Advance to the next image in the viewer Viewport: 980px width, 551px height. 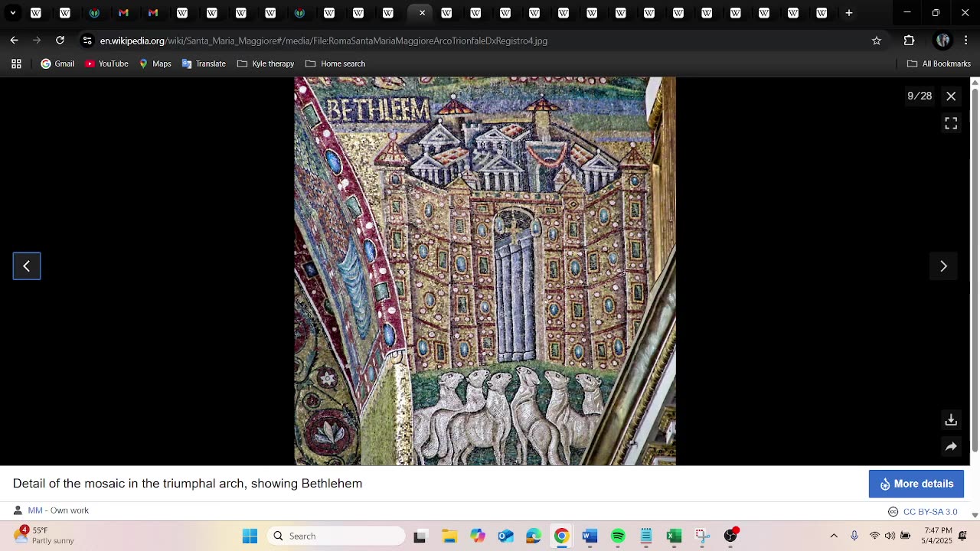tap(943, 266)
